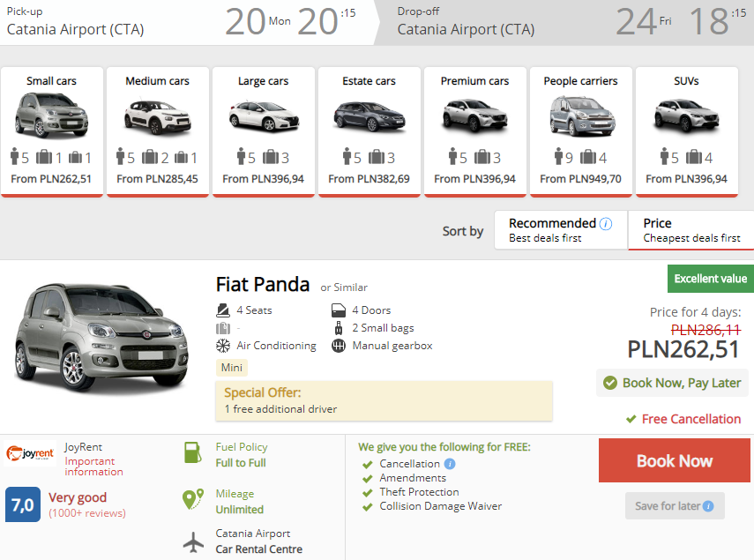Click pick-up time 20:15
Viewport: 754px width, 560px height.
coord(326,22)
